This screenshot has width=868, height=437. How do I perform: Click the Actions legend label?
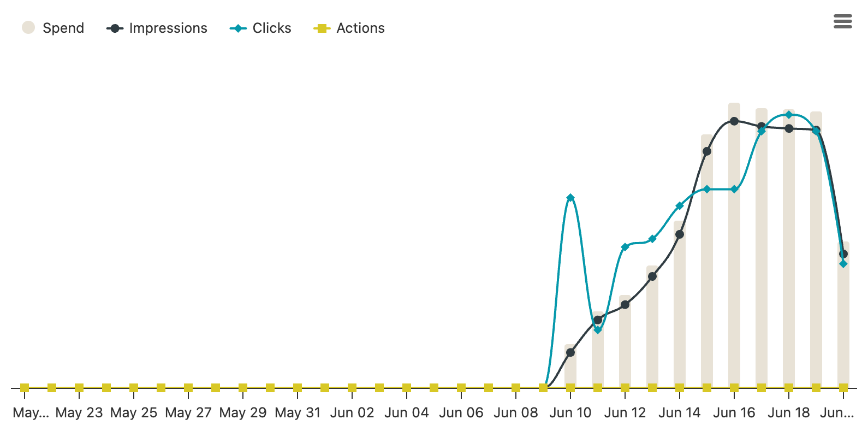click(360, 28)
